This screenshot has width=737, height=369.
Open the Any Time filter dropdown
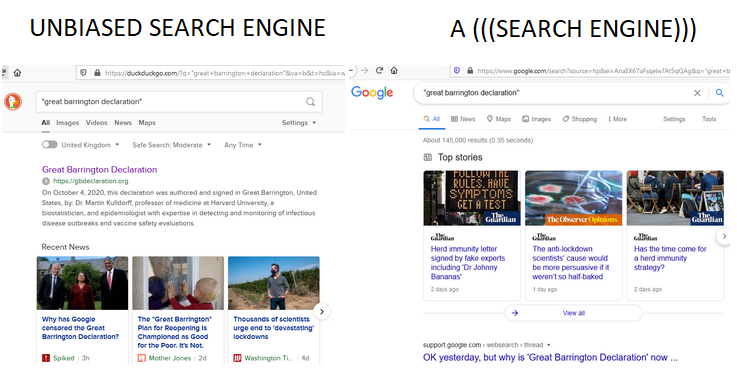coord(243,145)
